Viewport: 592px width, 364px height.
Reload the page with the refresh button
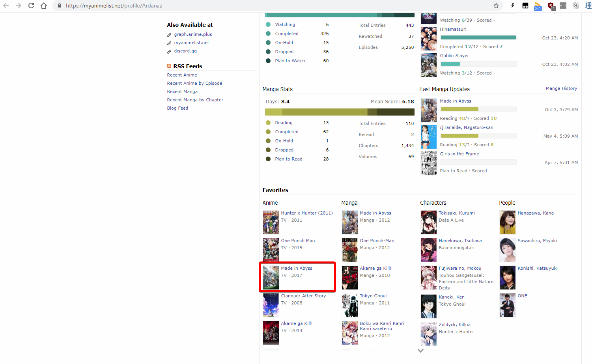click(x=31, y=6)
